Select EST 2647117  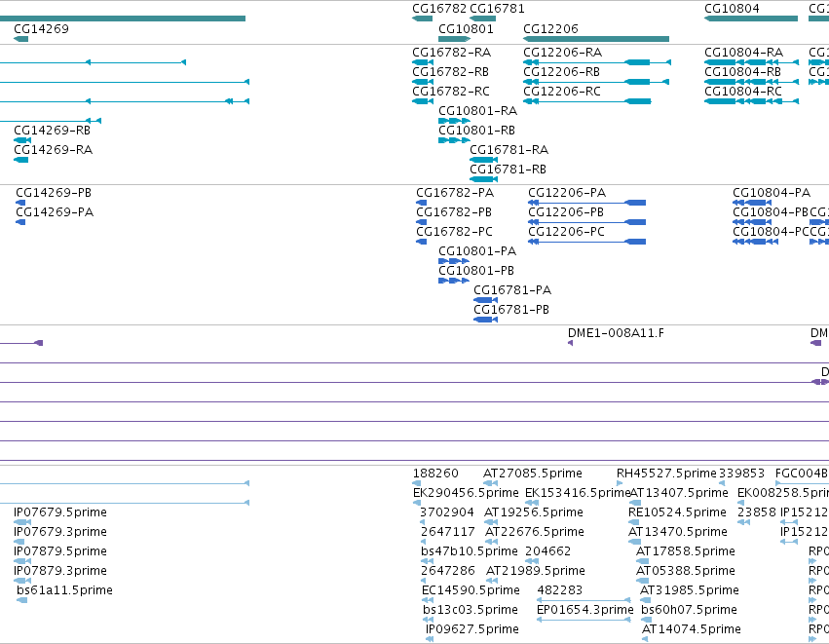pos(448,532)
